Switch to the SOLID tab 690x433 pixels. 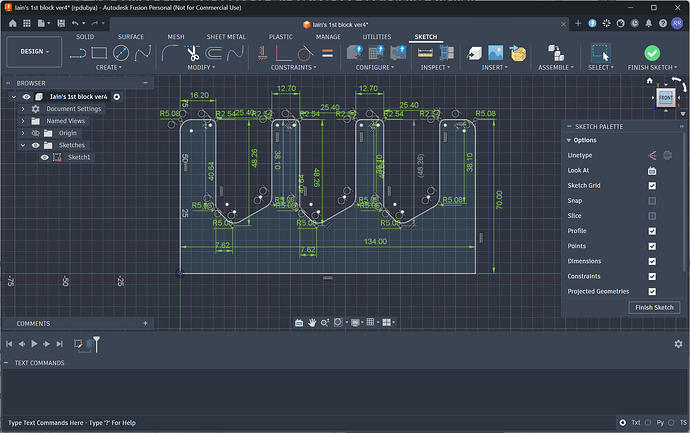click(85, 37)
